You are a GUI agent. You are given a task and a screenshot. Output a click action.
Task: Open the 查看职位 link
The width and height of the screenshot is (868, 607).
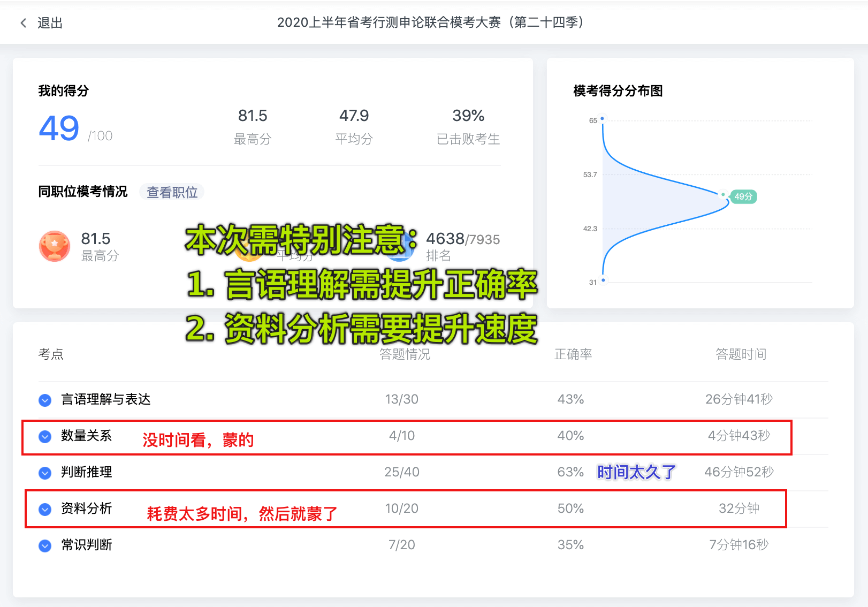click(172, 192)
